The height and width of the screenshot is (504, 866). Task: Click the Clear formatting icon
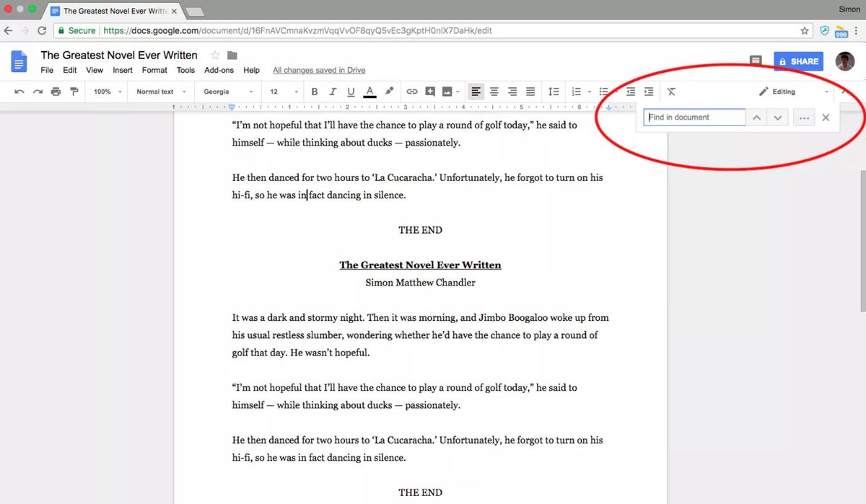[x=671, y=92]
